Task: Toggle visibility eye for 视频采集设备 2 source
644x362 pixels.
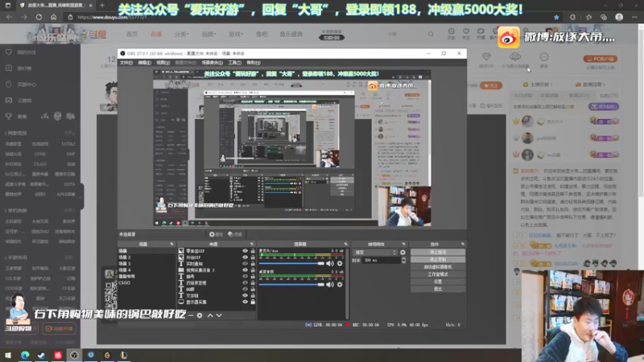Action: pos(245,270)
